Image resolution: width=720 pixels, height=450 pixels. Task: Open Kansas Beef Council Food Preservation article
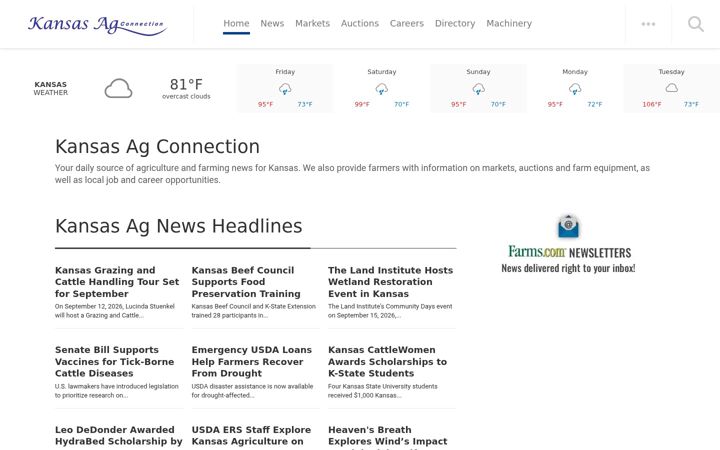[246, 282]
